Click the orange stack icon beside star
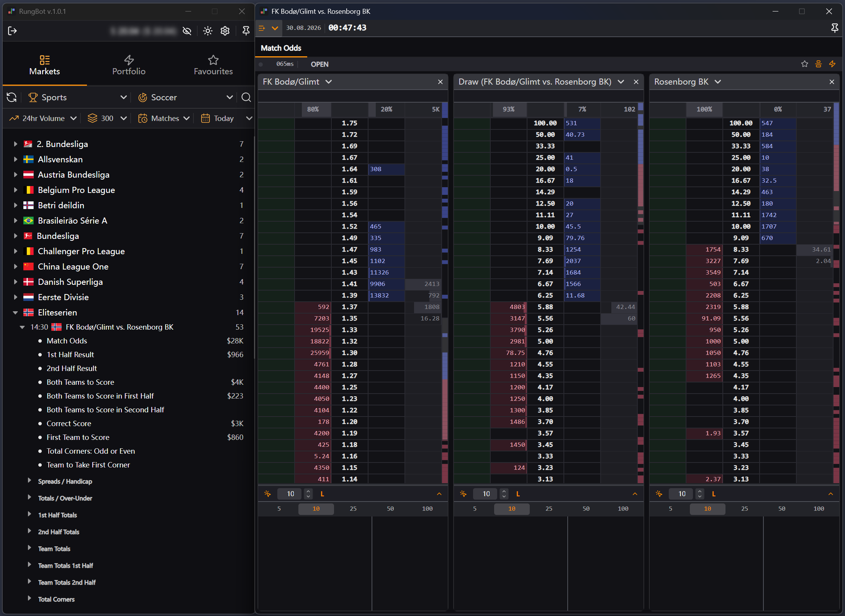The width and height of the screenshot is (845, 616). pos(818,64)
